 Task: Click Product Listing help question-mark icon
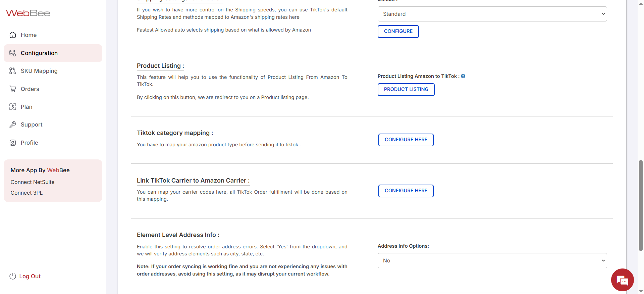click(463, 76)
